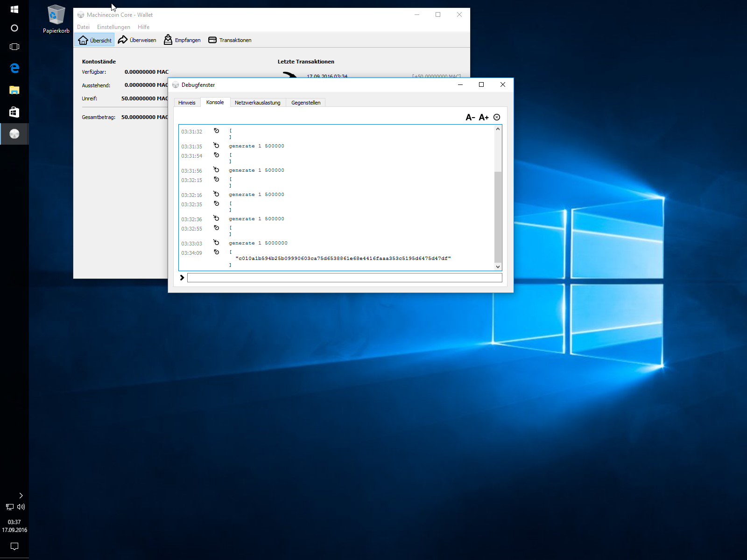
Task: Open the Einstellungen menu
Action: pos(113,27)
